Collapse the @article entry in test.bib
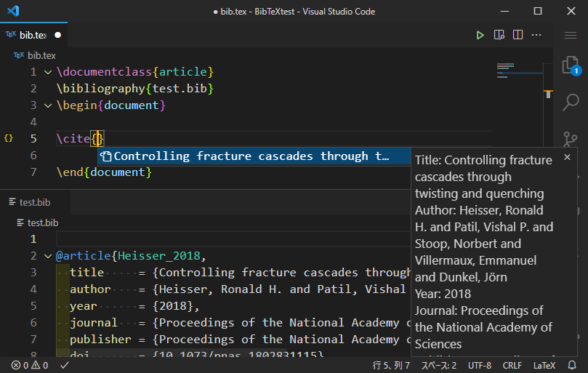588x373 pixels. pyautogui.click(x=48, y=256)
